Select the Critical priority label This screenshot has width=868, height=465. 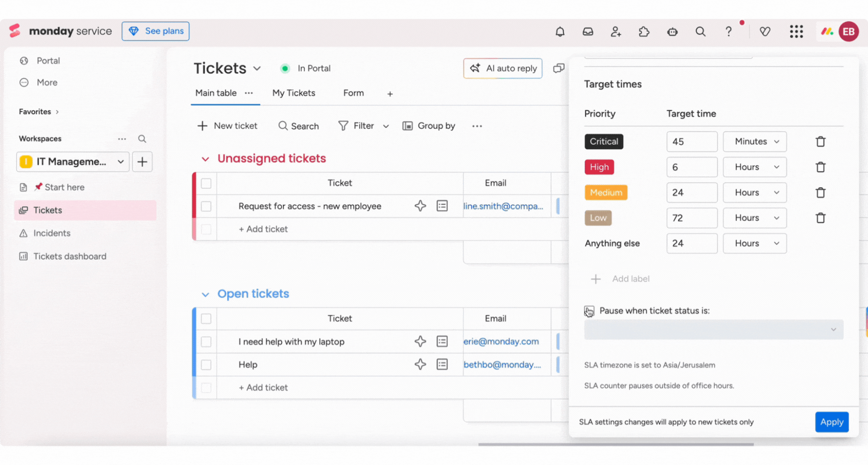point(604,141)
